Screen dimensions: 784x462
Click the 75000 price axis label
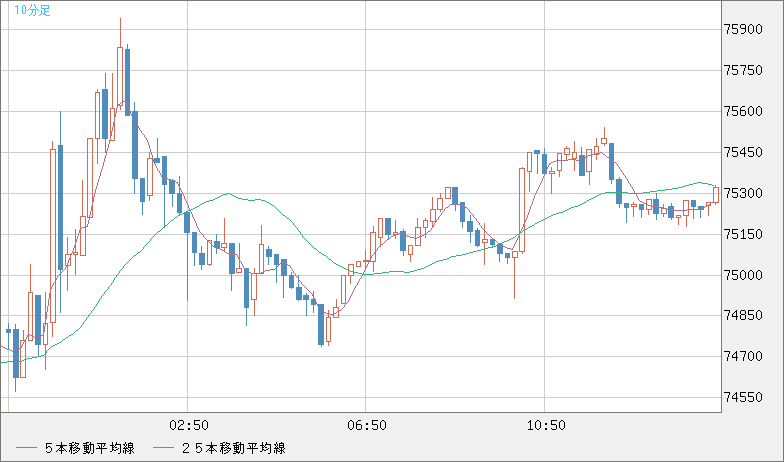pos(743,276)
